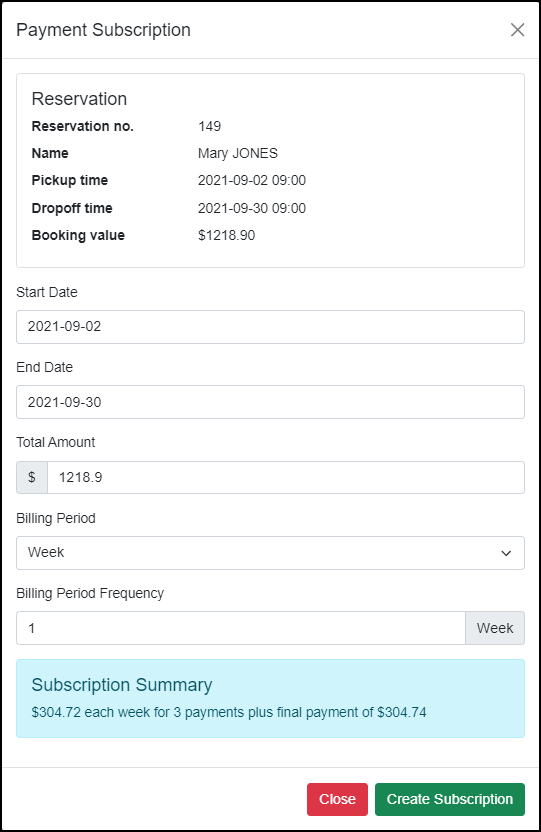Click the dropoff time value 2021-09-30 09:00
The height and width of the screenshot is (832, 541).
(252, 208)
